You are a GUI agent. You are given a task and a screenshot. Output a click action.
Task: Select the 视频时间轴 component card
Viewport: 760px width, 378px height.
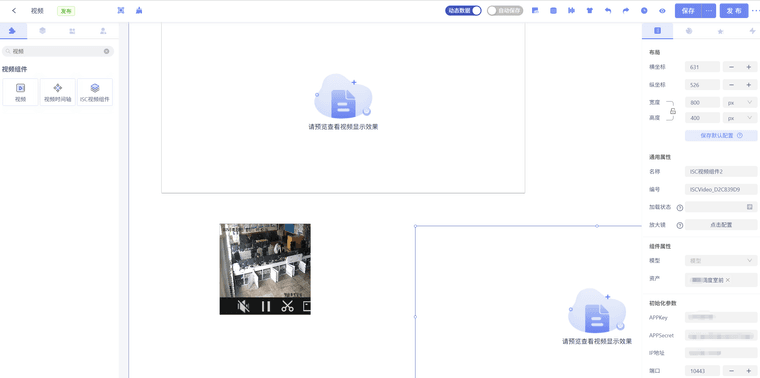(58, 92)
